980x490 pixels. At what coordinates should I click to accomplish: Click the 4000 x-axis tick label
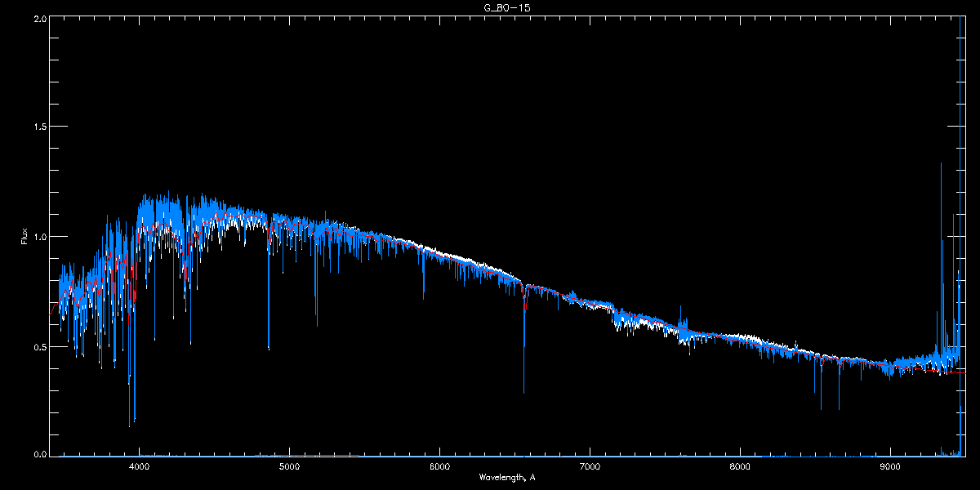[140, 467]
